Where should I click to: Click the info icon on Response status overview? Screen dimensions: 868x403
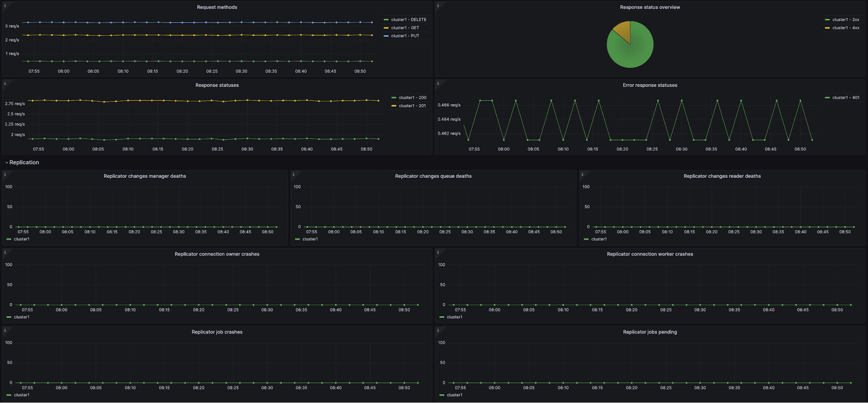pos(438,6)
